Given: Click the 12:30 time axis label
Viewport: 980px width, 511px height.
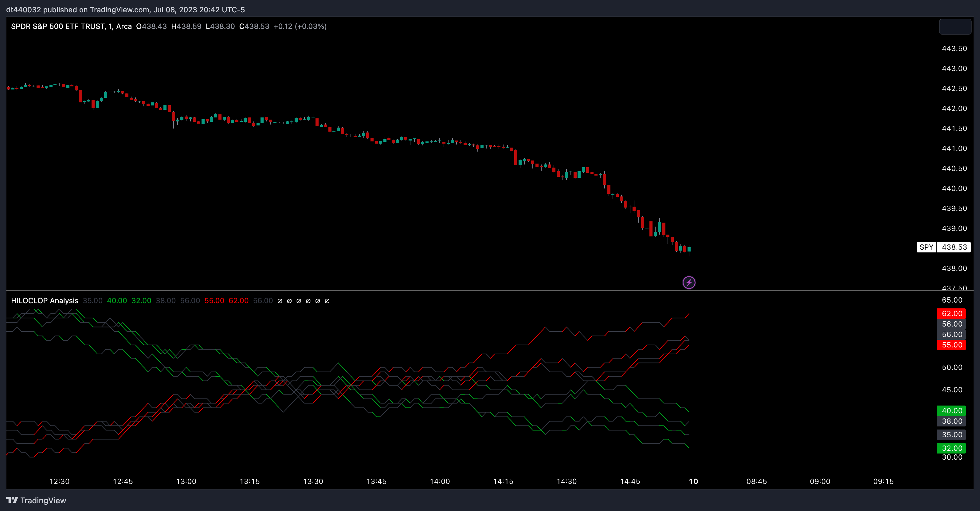Looking at the screenshot, I should (x=59, y=481).
